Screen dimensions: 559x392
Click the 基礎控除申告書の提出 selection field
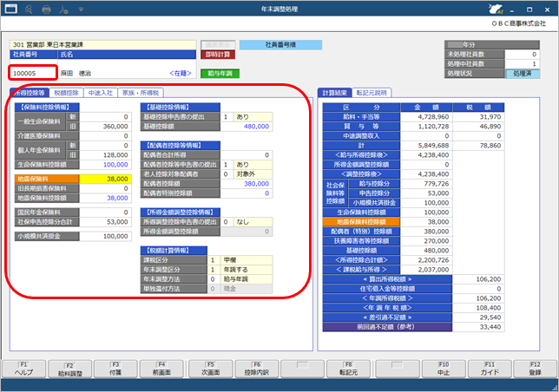point(247,117)
